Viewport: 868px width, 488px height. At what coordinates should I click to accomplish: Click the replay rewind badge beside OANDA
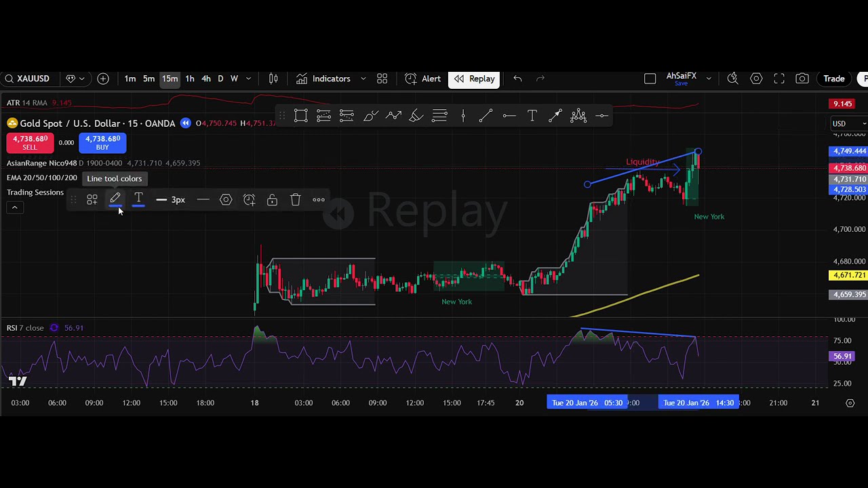(186, 123)
